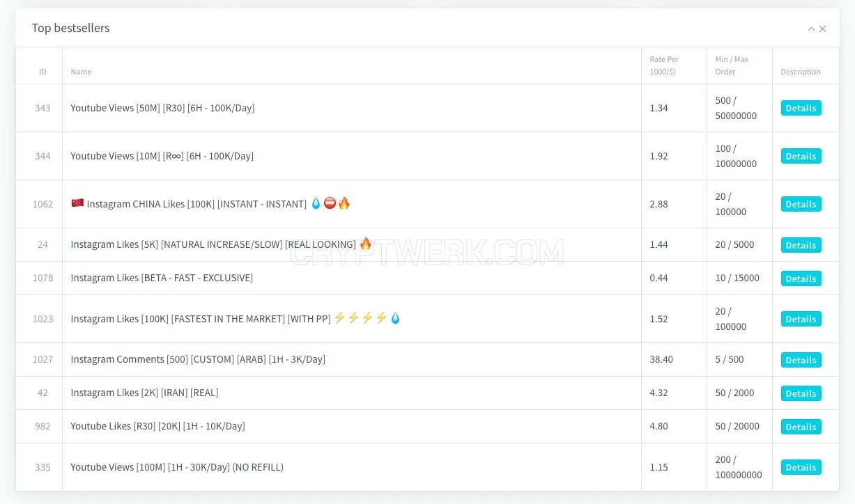Click rate value 2.88
The image size is (855, 504).
click(x=658, y=204)
